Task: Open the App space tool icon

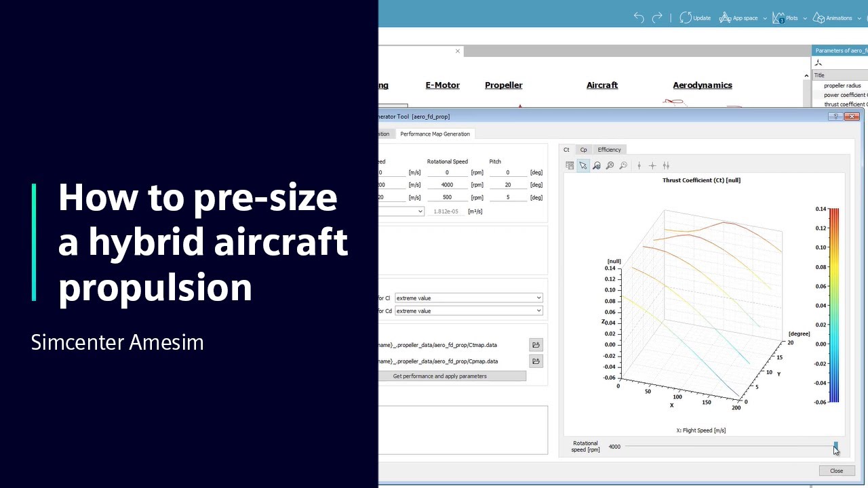Action: click(725, 18)
